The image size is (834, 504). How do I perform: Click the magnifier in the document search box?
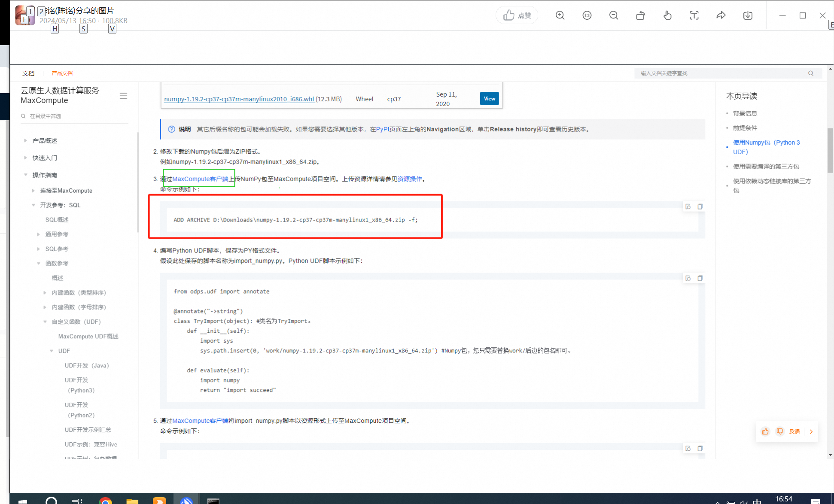coord(811,73)
